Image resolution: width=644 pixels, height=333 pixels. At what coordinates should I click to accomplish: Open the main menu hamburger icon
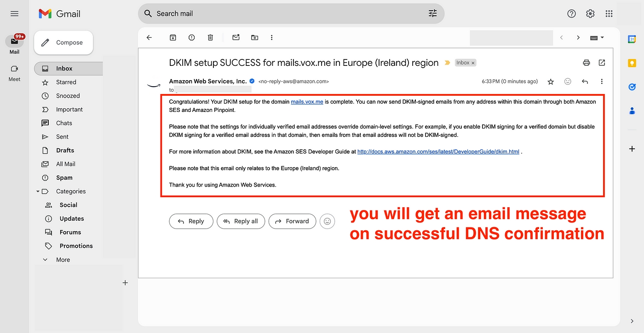(x=14, y=14)
